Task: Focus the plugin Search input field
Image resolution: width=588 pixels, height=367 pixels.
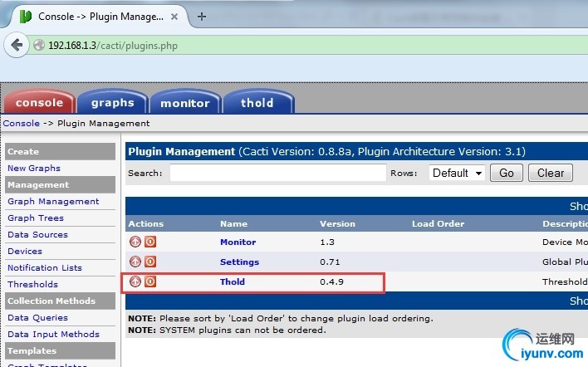Action: tap(278, 173)
